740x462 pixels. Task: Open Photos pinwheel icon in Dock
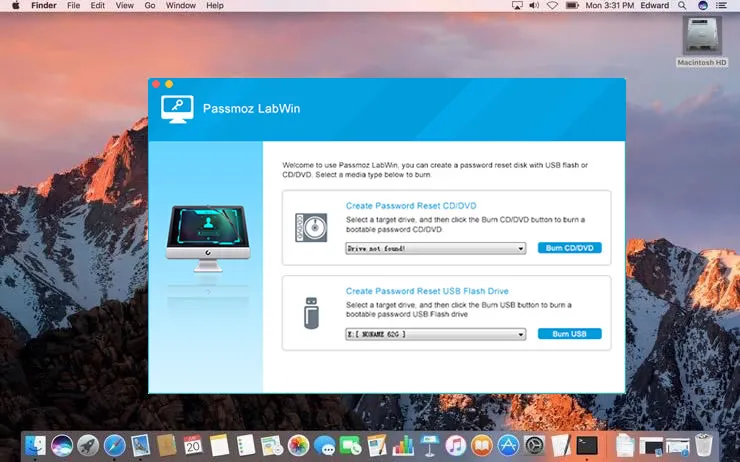(x=298, y=445)
